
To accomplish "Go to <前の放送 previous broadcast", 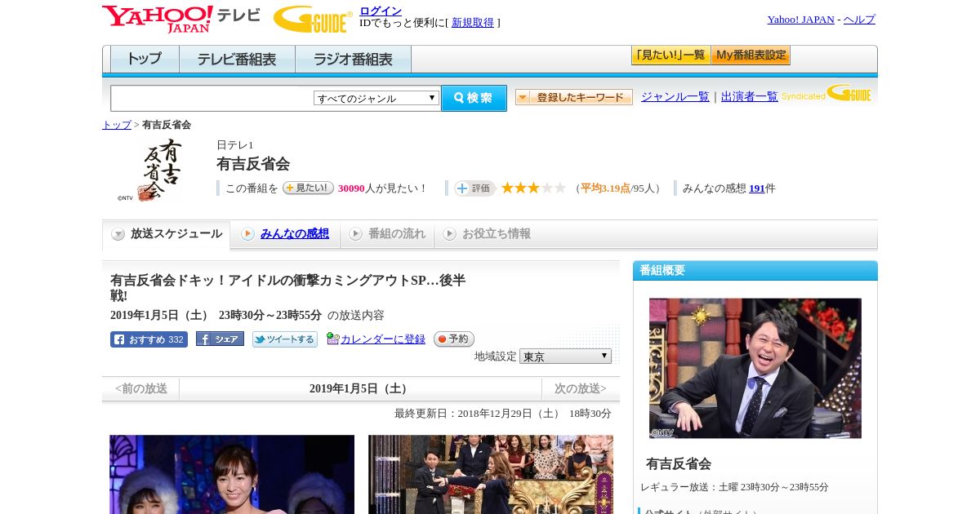I will [x=141, y=388].
